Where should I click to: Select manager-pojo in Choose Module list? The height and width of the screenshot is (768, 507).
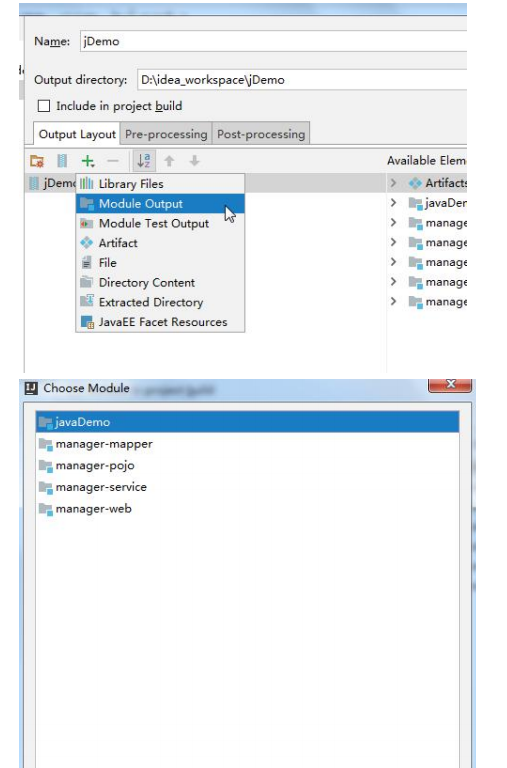247,465
